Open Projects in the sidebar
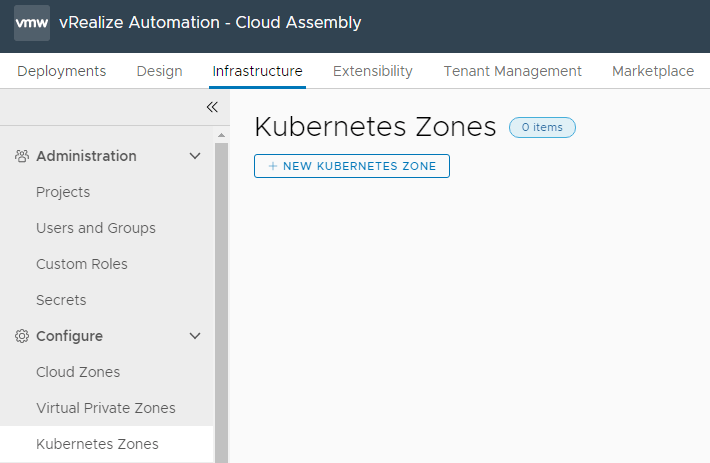 pos(63,192)
